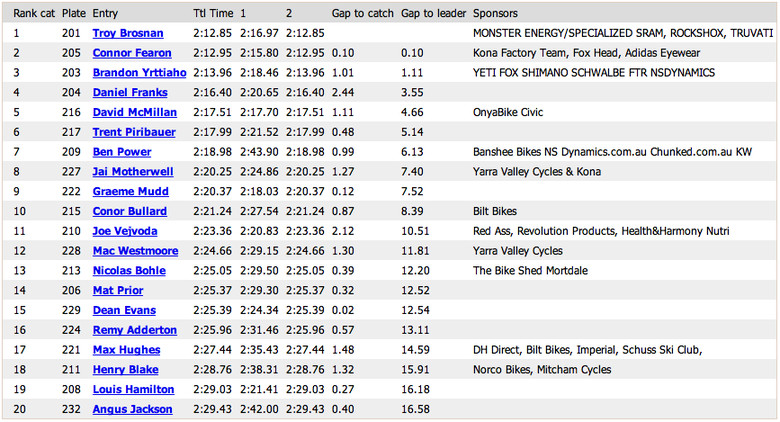This screenshot has height=422, width=780.
Task: Click the Entry column header
Action: 105,13
